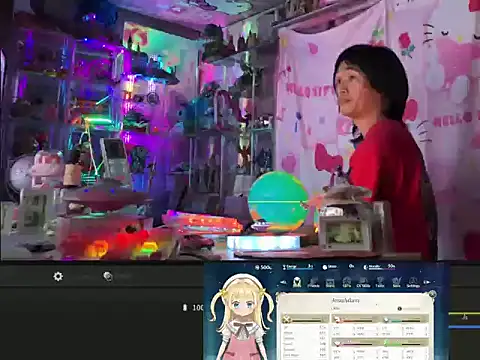Click the crossed-swords stats section header
480x360 pixels.
click(x=305, y=320)
